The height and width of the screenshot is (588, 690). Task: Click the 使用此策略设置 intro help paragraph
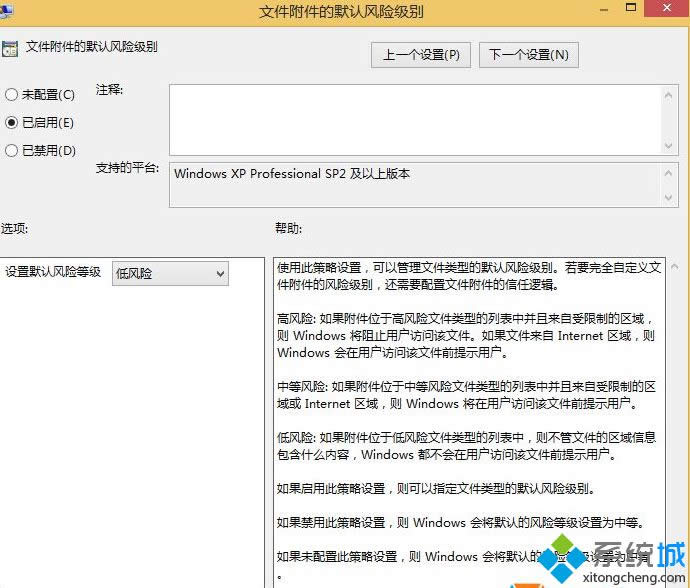pyautogui.click(x=469, y=276)
